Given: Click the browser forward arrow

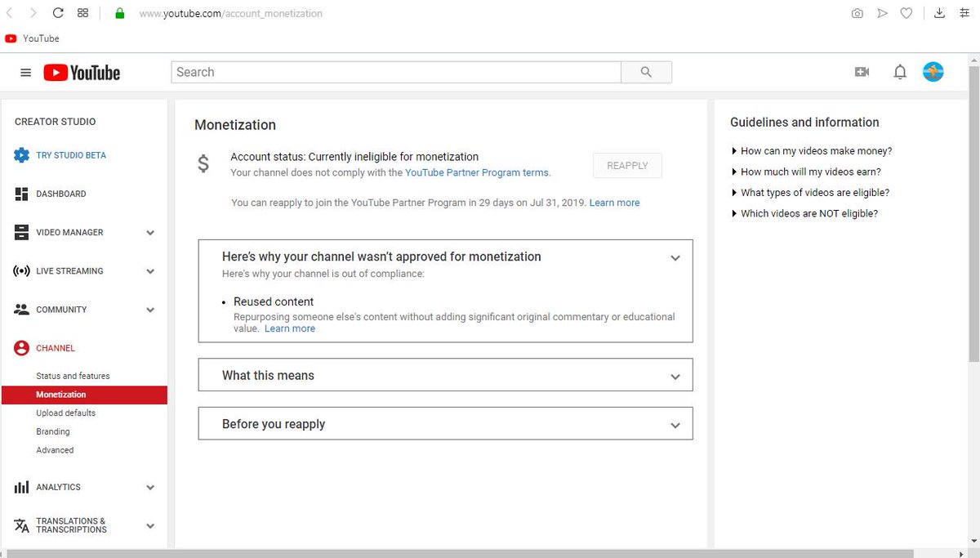Looking at the screenshot, I should [x=33, y=13].
